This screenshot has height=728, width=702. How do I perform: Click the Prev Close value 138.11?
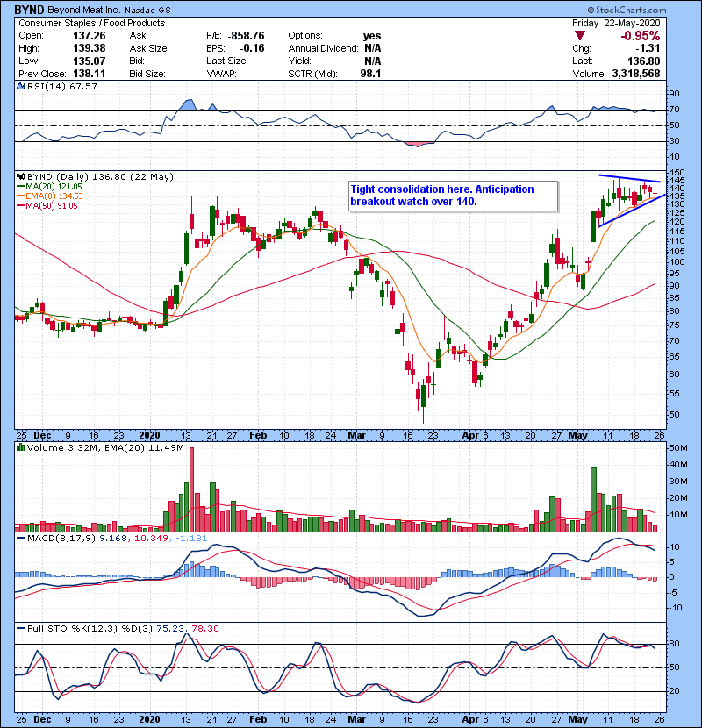(90, 74)
